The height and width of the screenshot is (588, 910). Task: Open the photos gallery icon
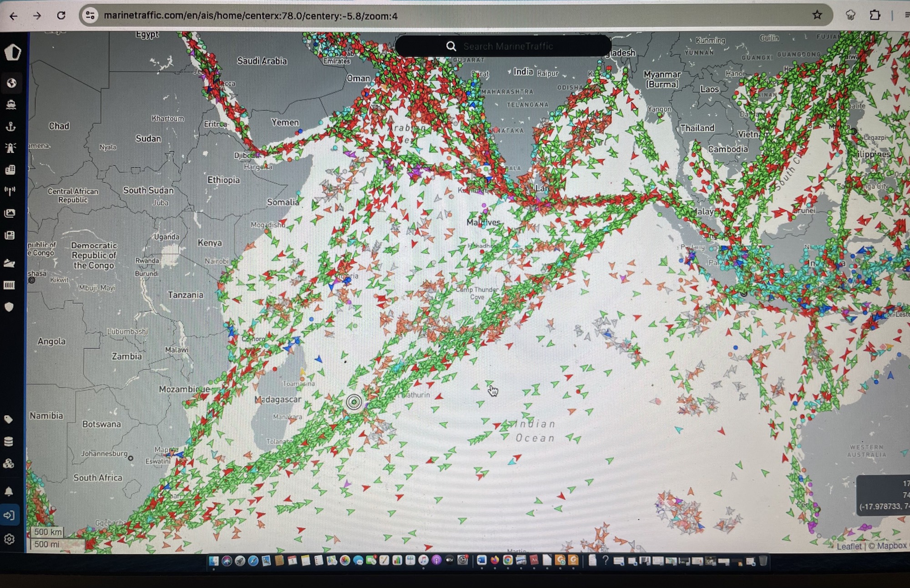tap(10, 213)
